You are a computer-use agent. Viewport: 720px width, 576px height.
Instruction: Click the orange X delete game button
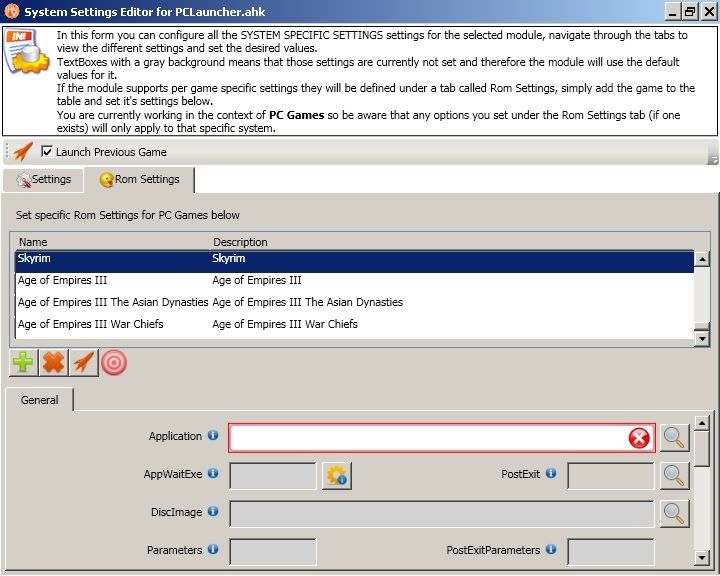[53, 362]
